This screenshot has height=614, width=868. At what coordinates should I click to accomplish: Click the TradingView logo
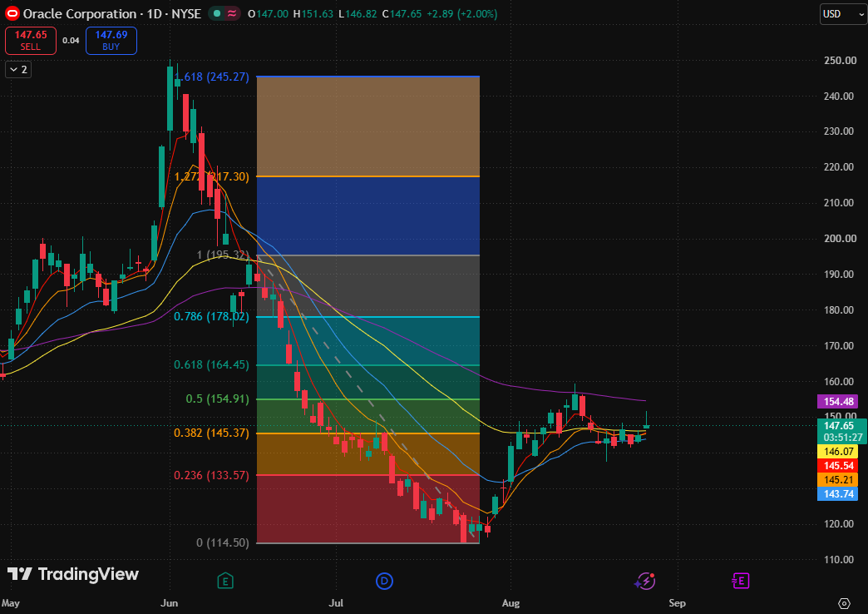coord(73,574)
